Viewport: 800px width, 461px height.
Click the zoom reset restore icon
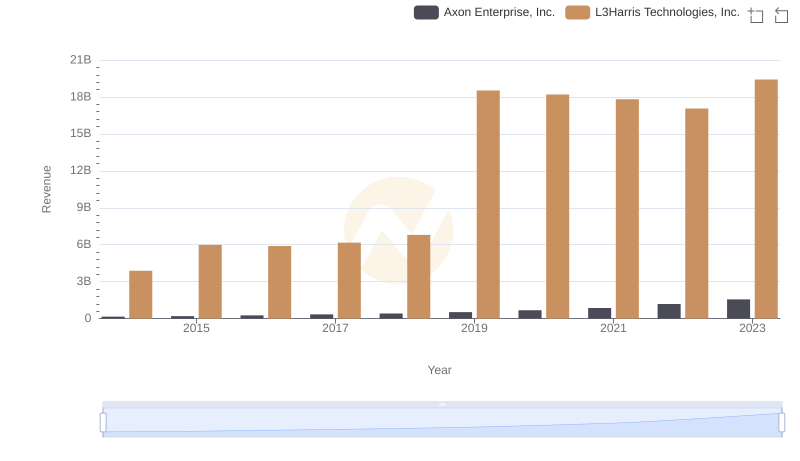coord(781,15)
